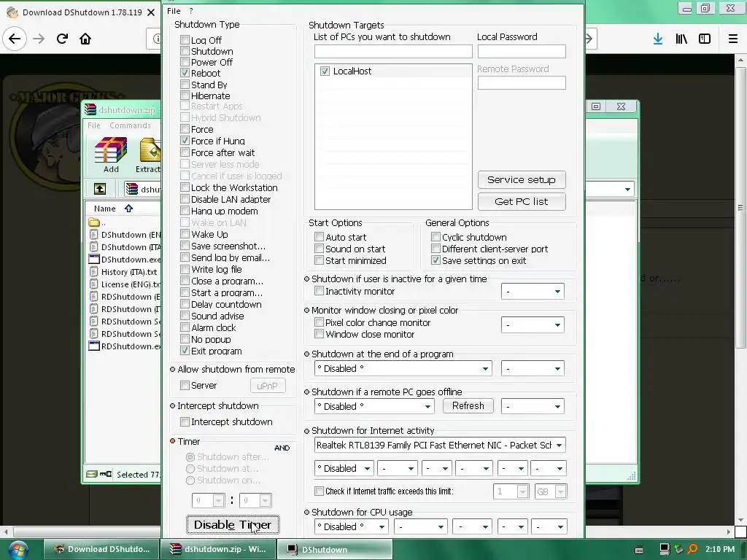Open the Firefox home page icon
747x560 pixels.
[85, 39]
